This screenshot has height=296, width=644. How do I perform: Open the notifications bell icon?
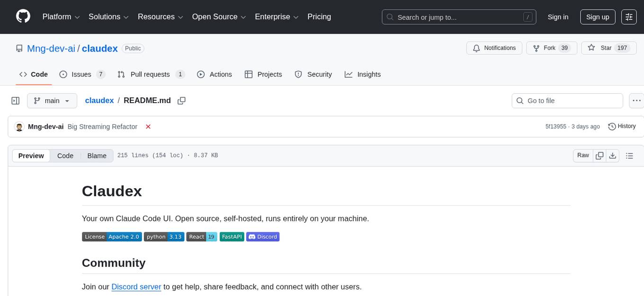point(476,48)
